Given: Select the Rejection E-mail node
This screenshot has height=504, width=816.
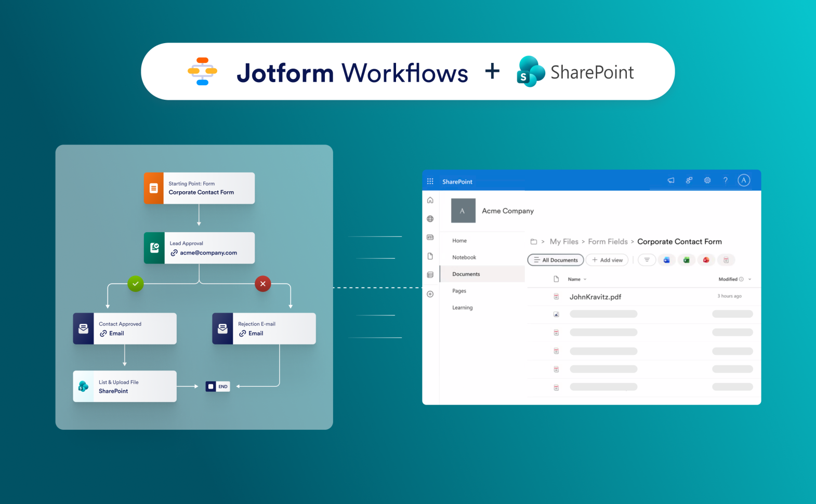Looking at the screenshot, I should [x=264, y=328].
